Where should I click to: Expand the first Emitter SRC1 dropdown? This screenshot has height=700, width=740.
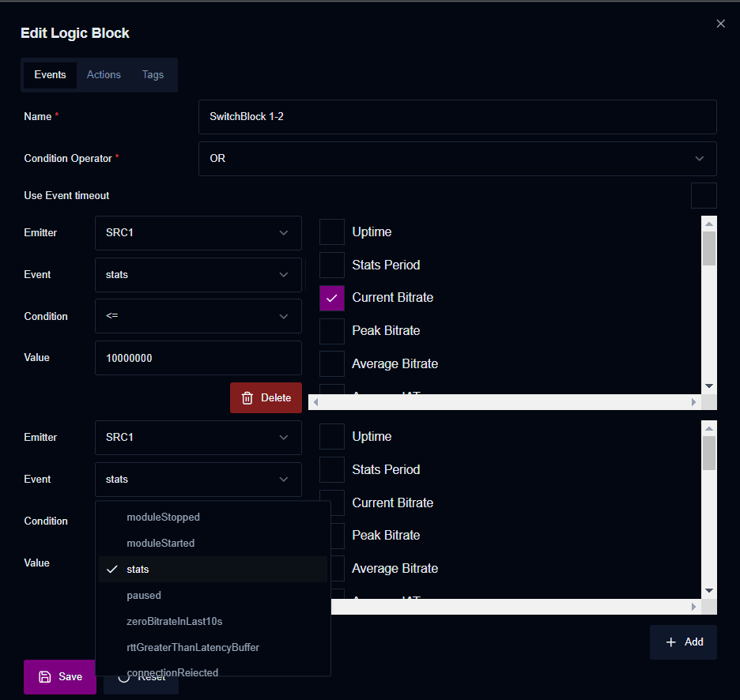[x=198, y=233]
